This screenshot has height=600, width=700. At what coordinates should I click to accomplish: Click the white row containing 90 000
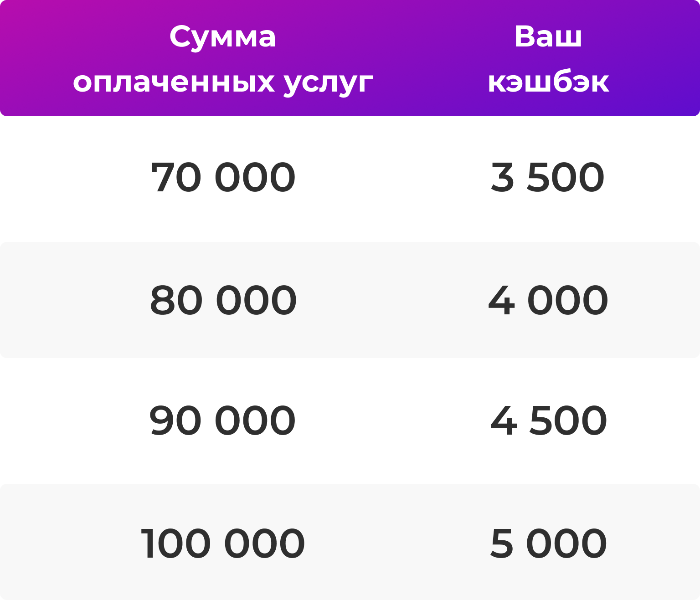(x=350, y=421)
